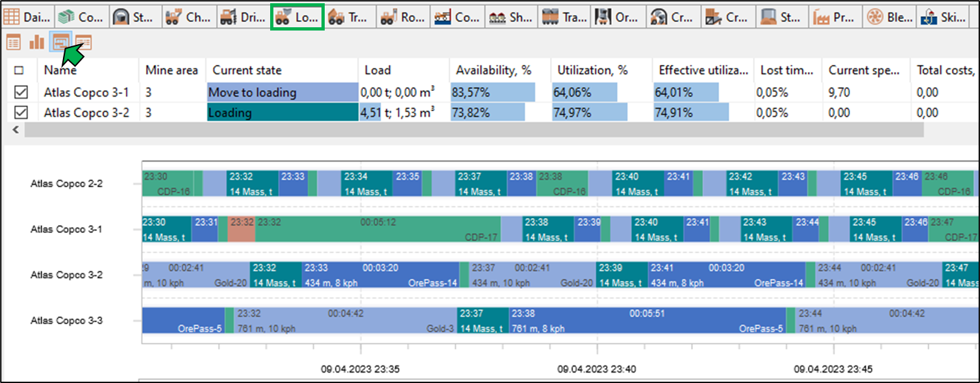Select the 'Atlas Copco 3-3' timeline row label
The height and width of the screenshot is (383, 980).
click(66, 320)
